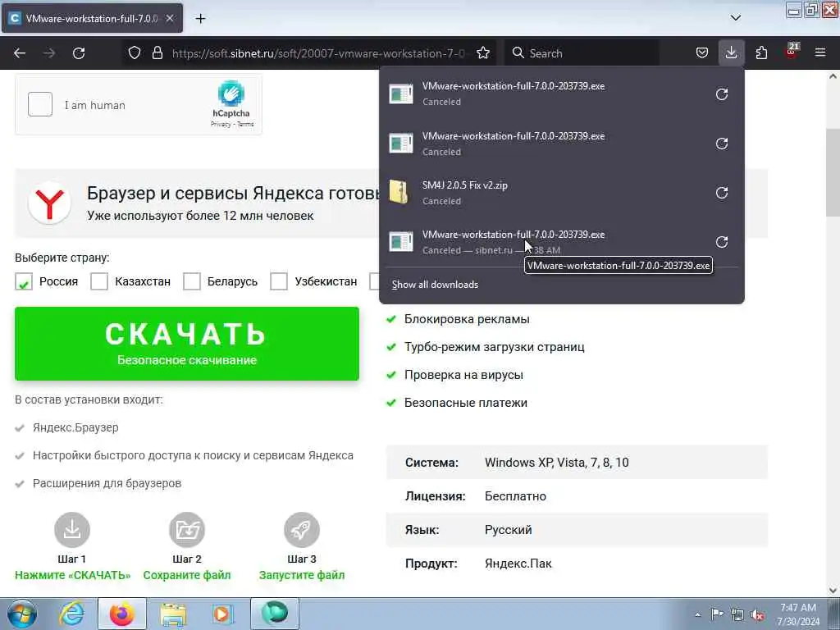The image size is (840, 630).
Task: Retry the second canceled VMware download
Action: (x=722, y=144)
